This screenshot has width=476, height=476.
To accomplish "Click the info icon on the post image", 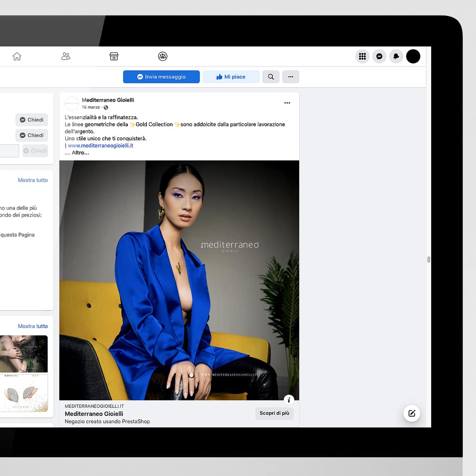I will 289,400.
